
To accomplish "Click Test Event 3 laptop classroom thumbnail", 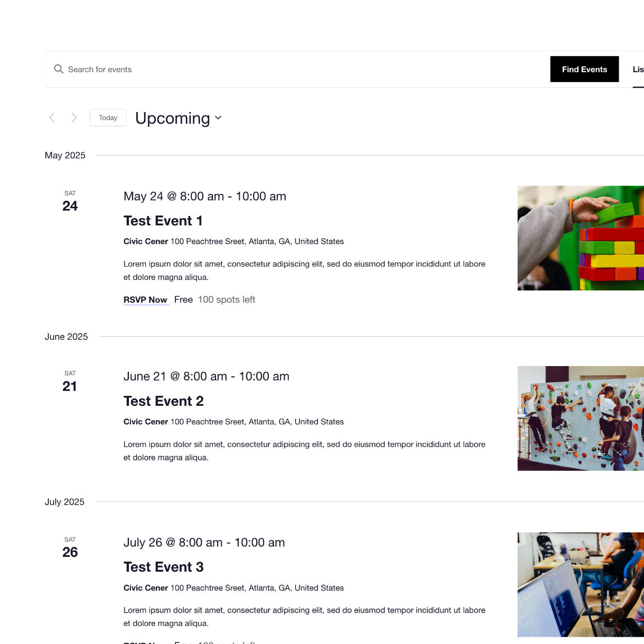I will tap(580, 584).
